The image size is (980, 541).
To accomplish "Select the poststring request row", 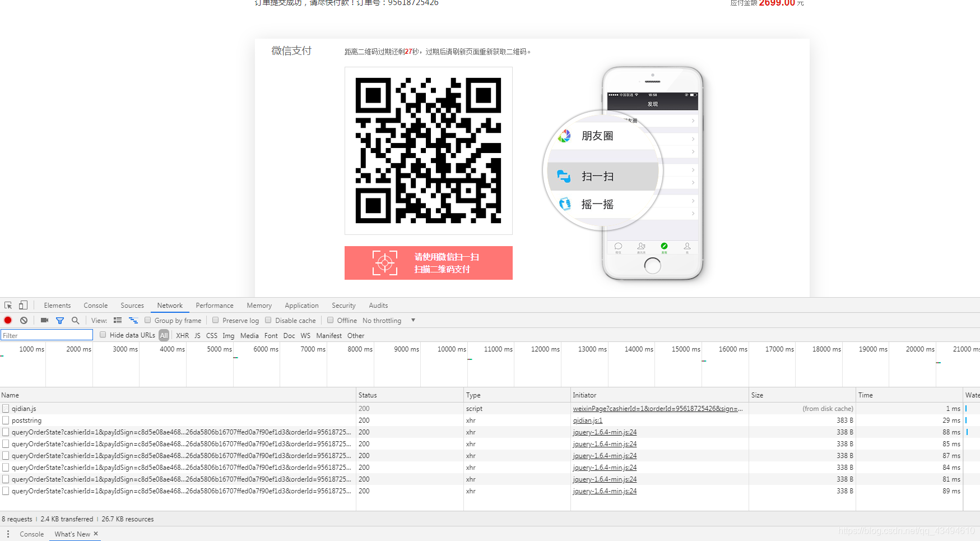I will (490, 420).
